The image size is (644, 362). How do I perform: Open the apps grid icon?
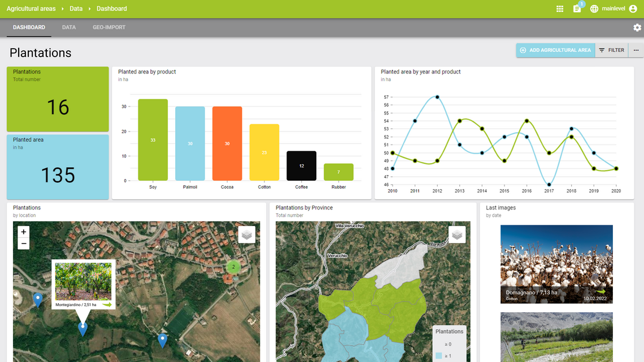point(560,9)
